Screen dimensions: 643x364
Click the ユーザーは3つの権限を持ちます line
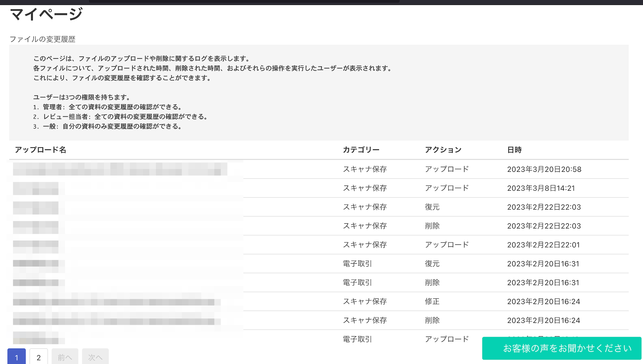coord(82,97)
